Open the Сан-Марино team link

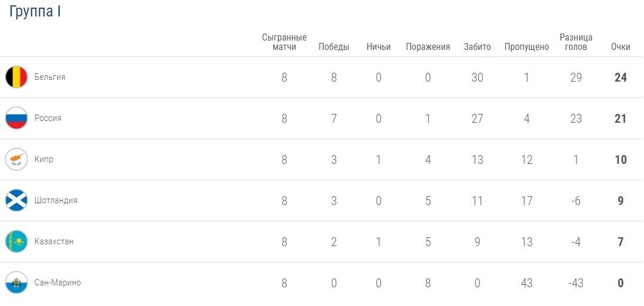(57, 283)
